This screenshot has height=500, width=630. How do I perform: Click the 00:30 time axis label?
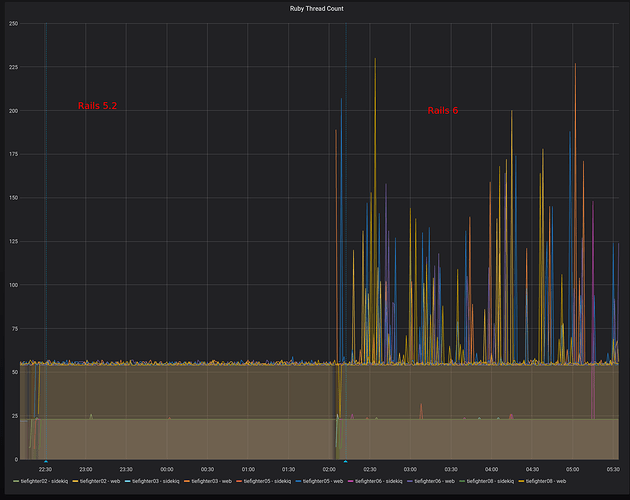pyautogui.click(x=207, y=469)
